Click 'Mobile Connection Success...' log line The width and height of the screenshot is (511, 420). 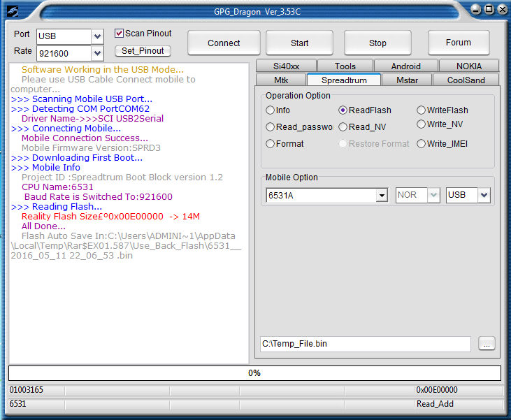click(x=85, y=138)
